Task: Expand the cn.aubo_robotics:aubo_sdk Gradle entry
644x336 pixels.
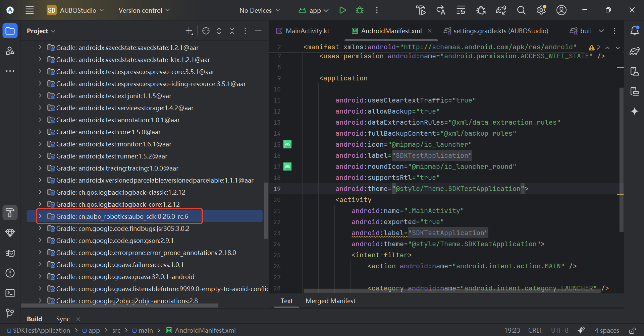Action: click(x=41, y=216)
